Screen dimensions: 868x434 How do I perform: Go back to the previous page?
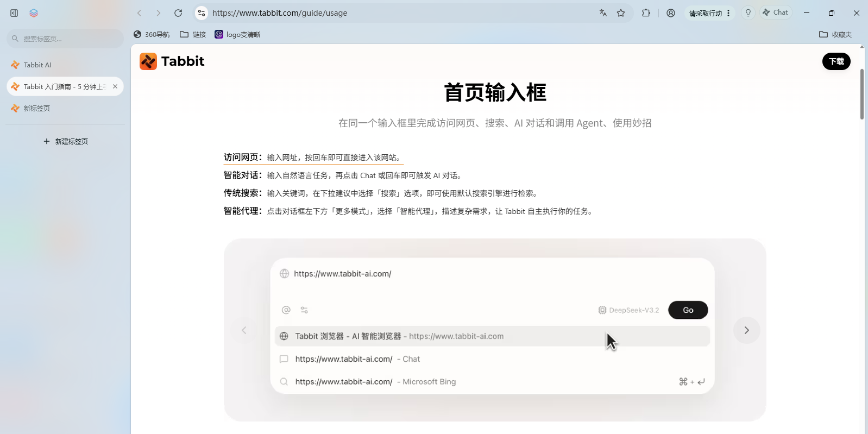click(x=140, y=13)
